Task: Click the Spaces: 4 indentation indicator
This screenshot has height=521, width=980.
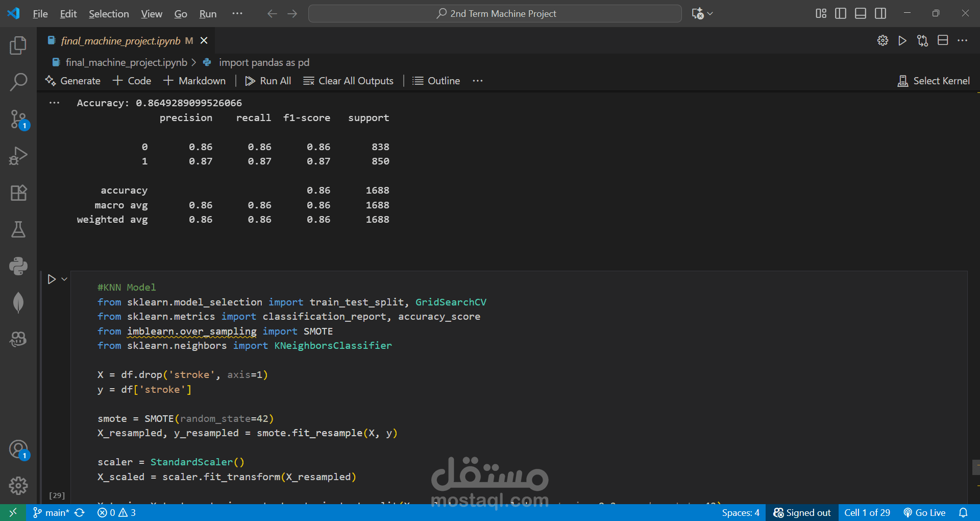Action: pyautogui.click(x=740, y=512)
